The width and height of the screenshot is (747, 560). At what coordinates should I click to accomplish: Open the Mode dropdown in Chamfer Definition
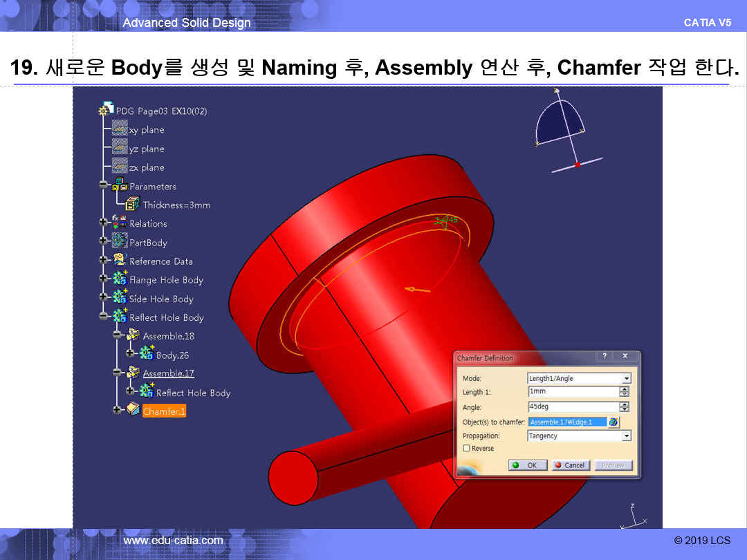click(x=626, y=379)
